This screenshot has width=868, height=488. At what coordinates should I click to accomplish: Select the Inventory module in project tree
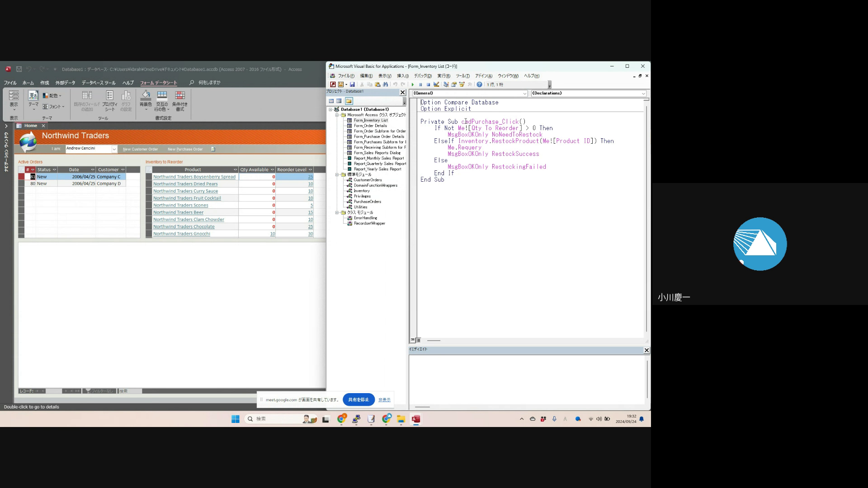362,191
